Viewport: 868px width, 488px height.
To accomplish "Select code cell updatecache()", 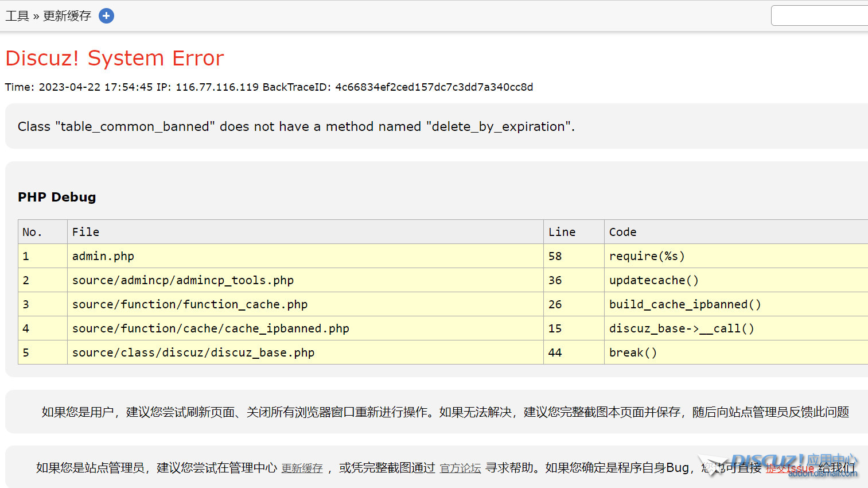I will coord(736,280).
